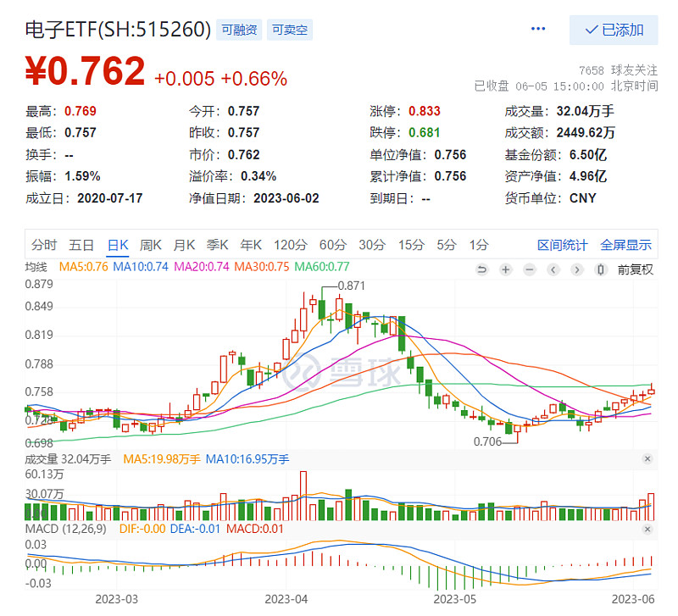Click the reset chart view icon
678x616 pixels.
[x=482, y=269]
